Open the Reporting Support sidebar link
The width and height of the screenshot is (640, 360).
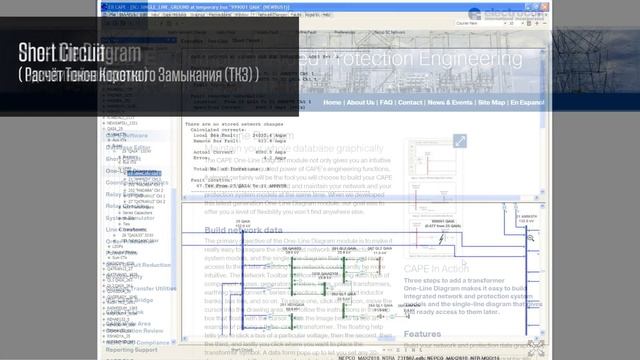(131, 350)
